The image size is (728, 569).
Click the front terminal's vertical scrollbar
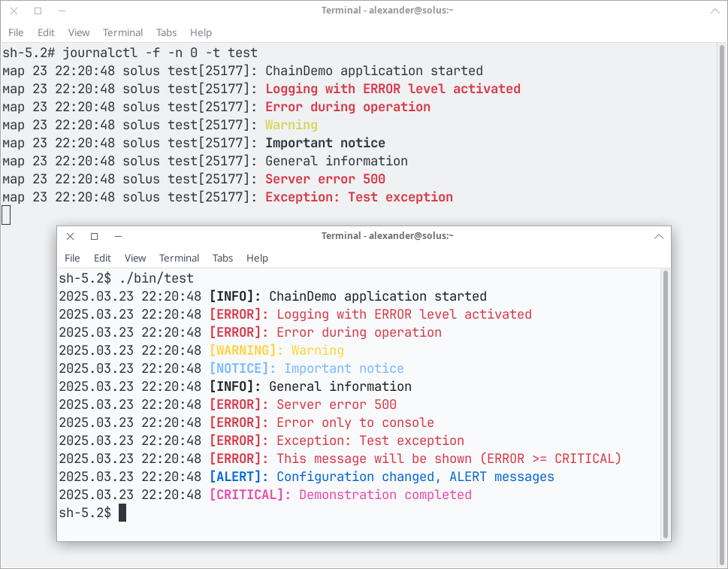click(665, 404)
